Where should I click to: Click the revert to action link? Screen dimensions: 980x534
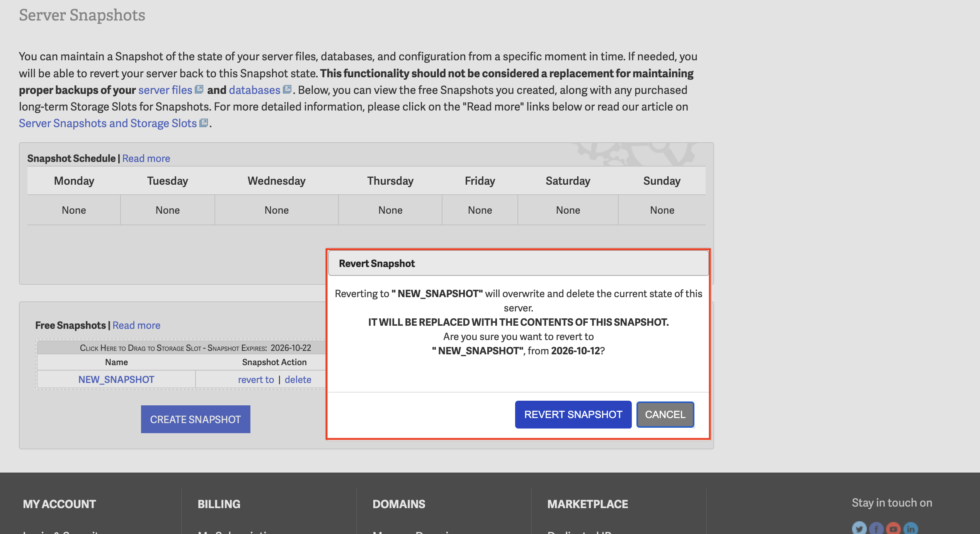256,379
